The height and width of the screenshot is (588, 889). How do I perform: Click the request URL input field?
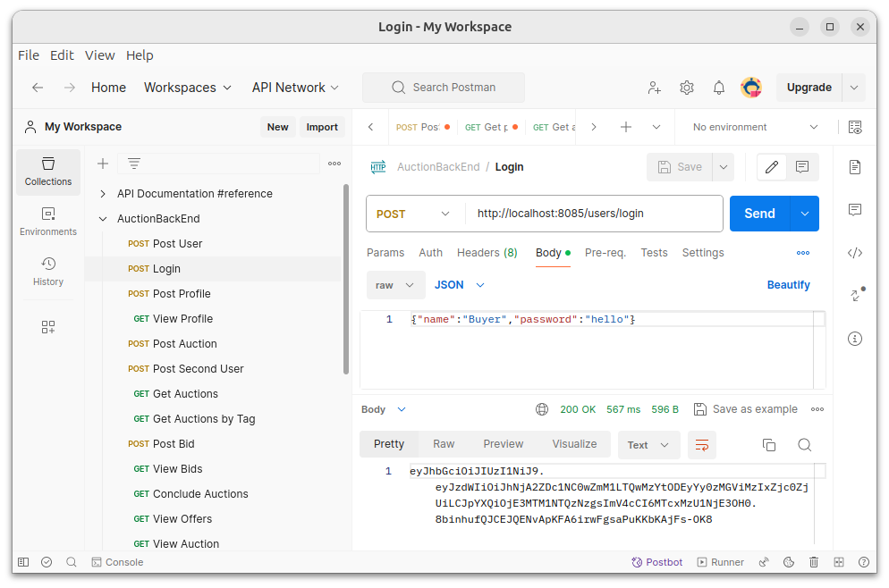pyautogui.click(x=594, y=214)
